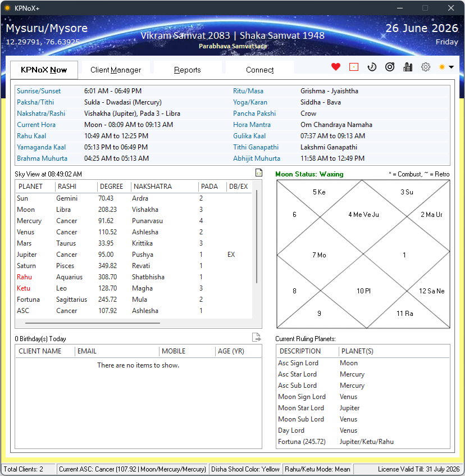Image resolution: width=465 pixels, height=476 pixels.
Task: Click the Yamaganda Kaal link
Action: click(x=41, y=147)
